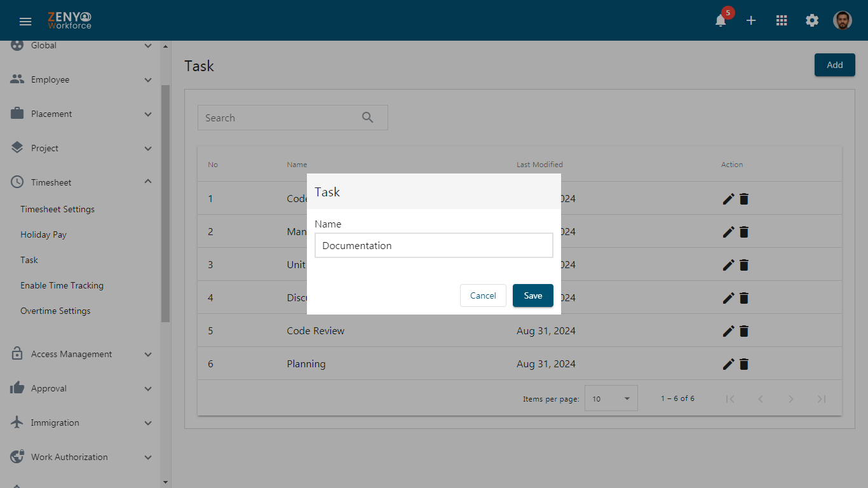Screen dimensions: 868x488
Task: Click the Search input box
Action: click(x=293, y=118)
